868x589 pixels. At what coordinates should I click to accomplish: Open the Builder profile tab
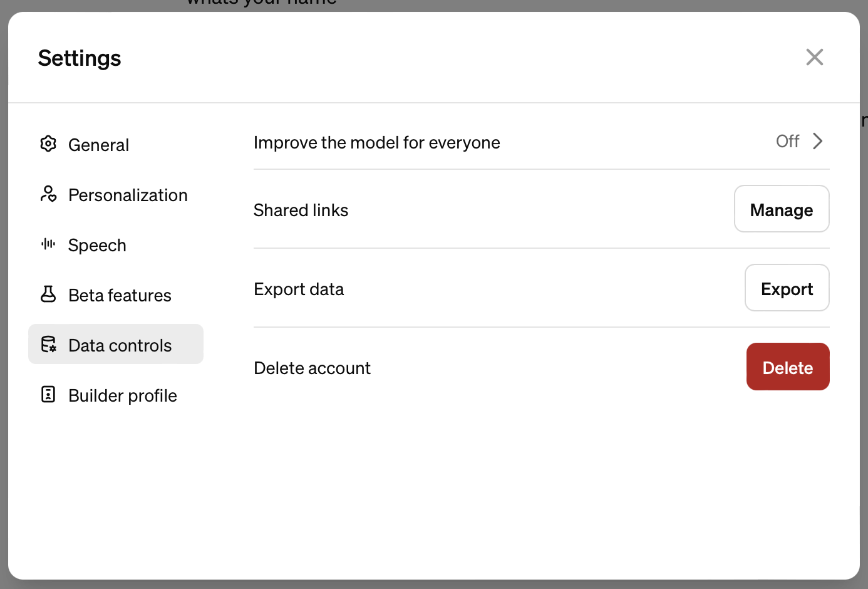(123, 395)
